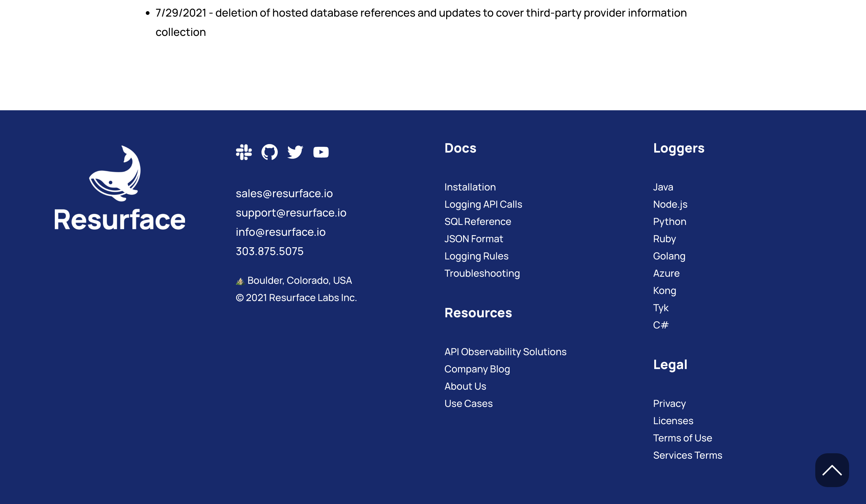This screenshot has width=866, height=504.
Task: Click the Loggers footer heading
Action: (x=678, y=148)
